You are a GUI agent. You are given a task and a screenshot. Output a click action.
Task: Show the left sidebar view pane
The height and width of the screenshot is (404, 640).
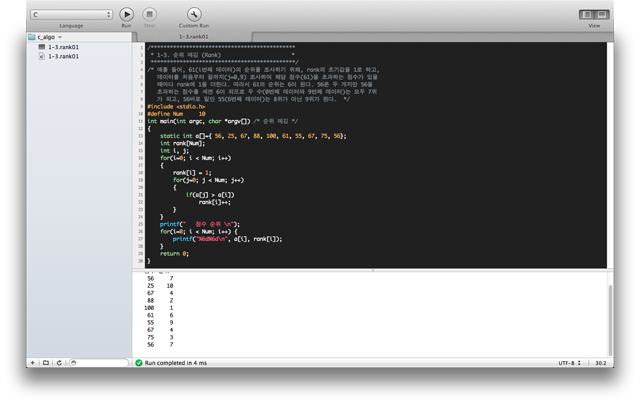pos(587,15)
